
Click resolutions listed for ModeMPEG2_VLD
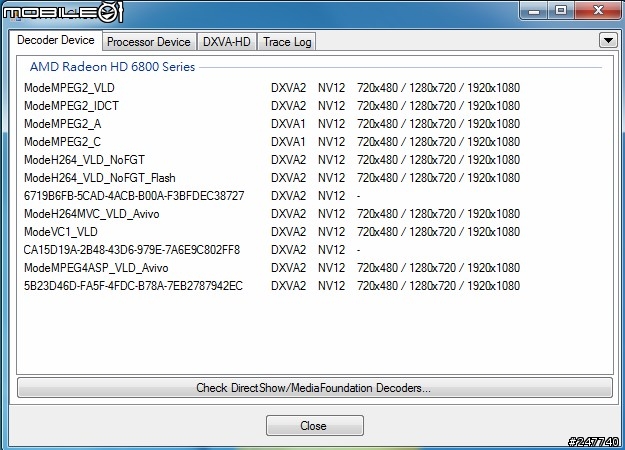click(438, 88)
